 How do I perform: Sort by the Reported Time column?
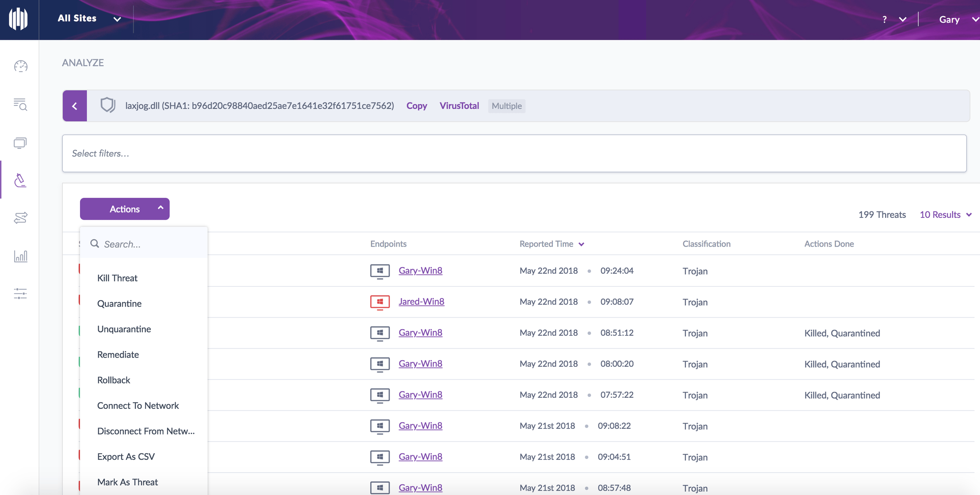[x=552, y=244]
